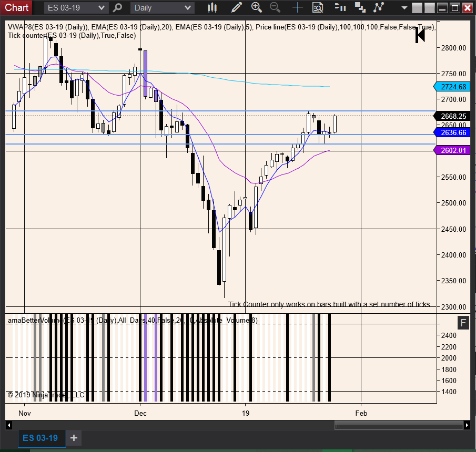
Task: Switch to the ES 03-19 chart tab
Action: [42, 438]
